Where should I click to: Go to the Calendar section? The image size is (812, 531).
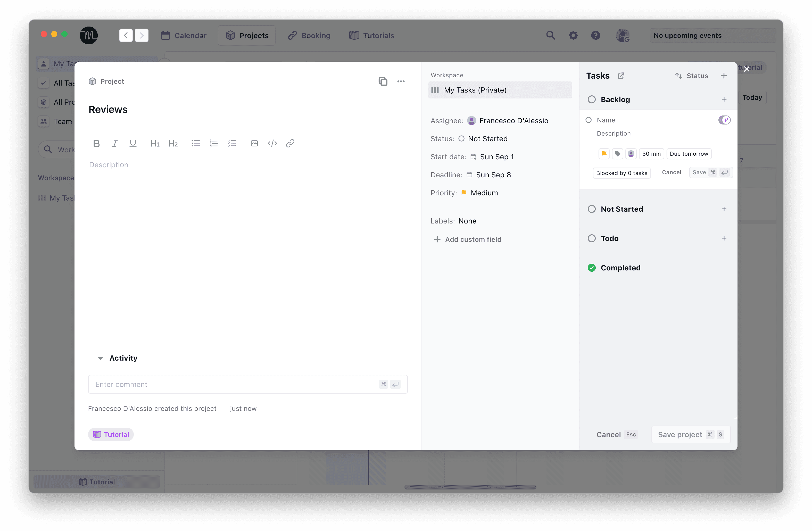(x=184, y=35)
